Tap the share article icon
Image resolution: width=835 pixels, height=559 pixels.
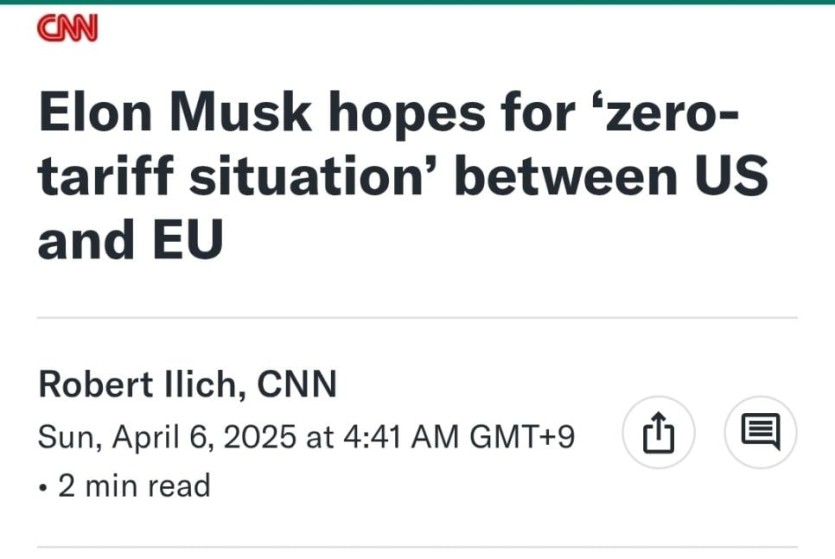658,433
